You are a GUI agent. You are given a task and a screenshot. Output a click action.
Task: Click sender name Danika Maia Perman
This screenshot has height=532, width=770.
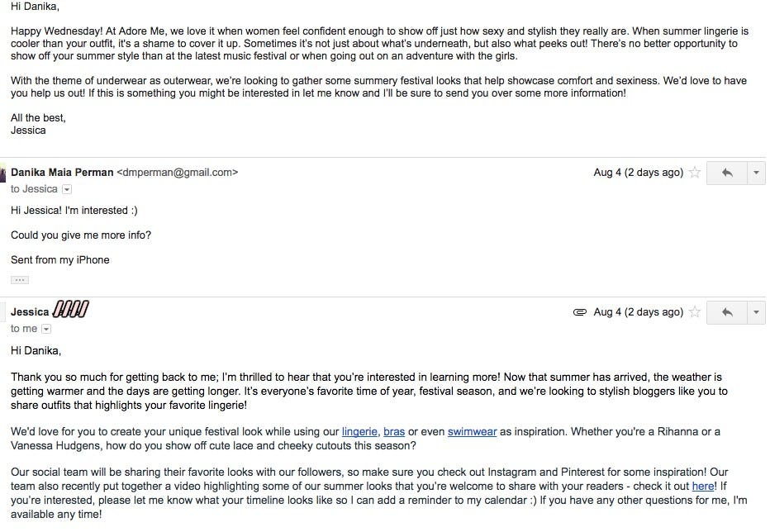tap(62, 173)
